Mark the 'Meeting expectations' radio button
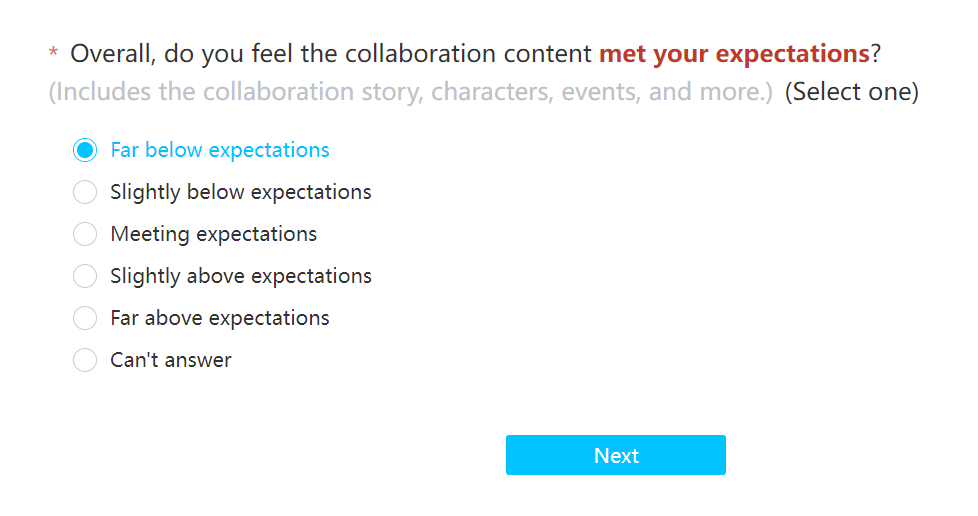 (85, 234)
